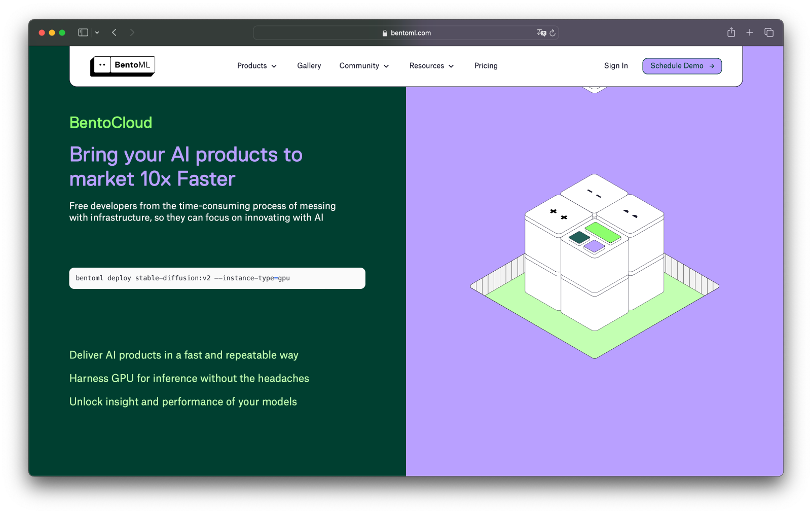Click the browser forward arrow

click(x=132, y=32)
